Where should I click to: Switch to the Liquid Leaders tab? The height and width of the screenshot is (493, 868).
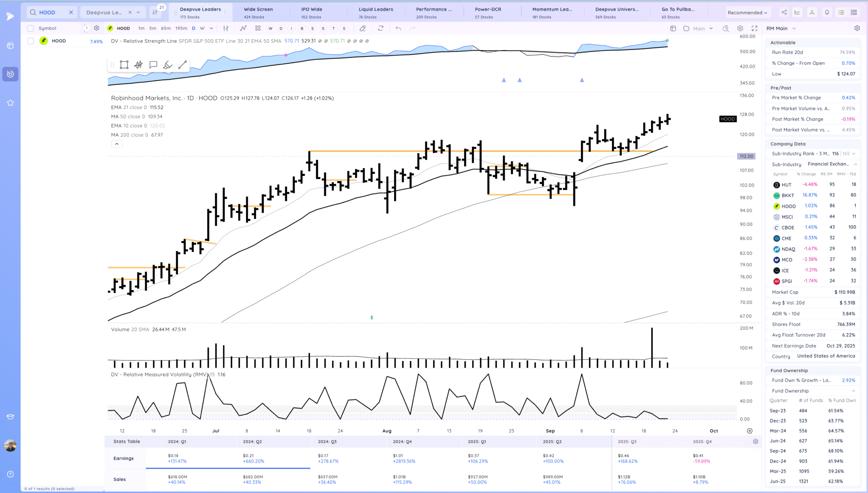(x=376, y=13)
